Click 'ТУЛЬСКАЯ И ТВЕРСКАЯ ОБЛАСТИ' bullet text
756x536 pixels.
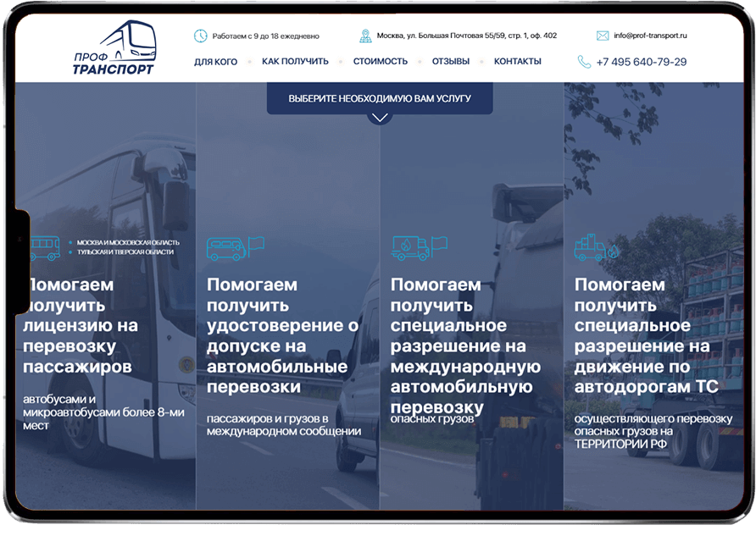click(125, 251)
